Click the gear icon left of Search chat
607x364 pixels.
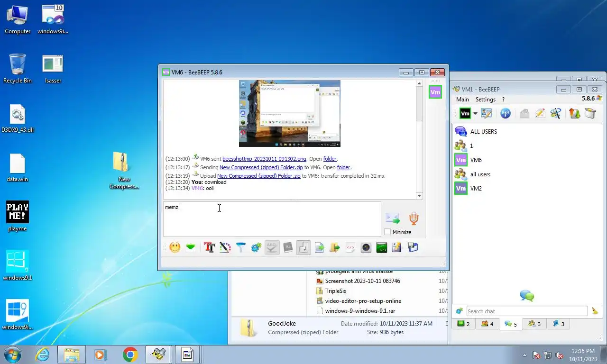coord(459,311)
